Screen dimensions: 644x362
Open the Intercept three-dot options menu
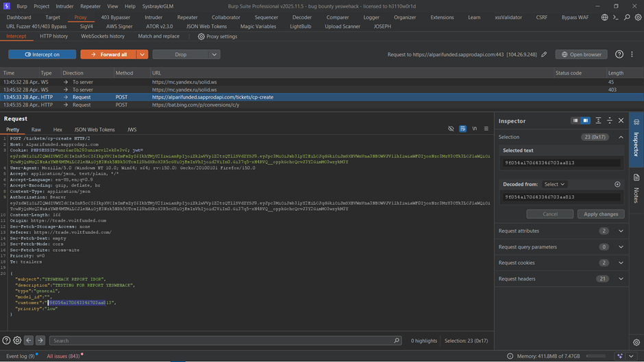click(632, 54)
